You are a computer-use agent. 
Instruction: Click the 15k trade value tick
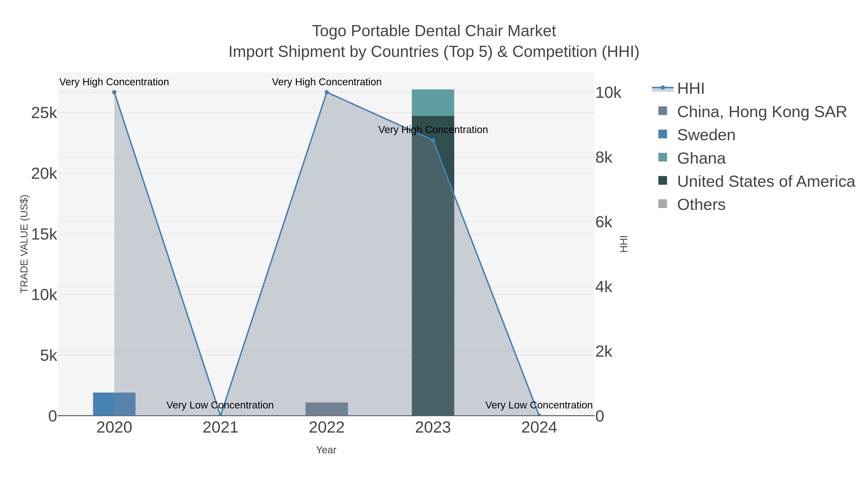pyautogui.click(x=44, y=234)
